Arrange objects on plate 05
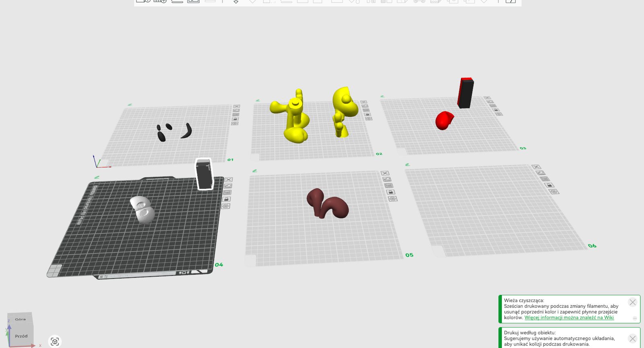 coord(388,186)
